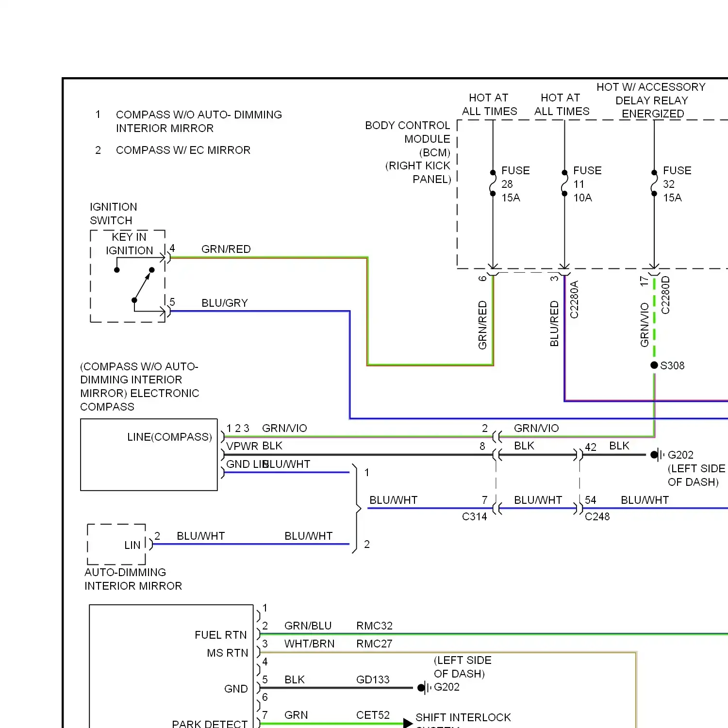Screen dimensions: 728x728
Task: Select the 'WHT/BRN' wire label
Action: pos(310,644)
